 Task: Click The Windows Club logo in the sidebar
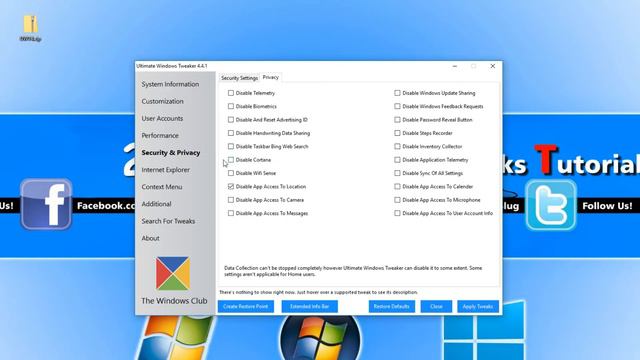(x=173, y=273)
